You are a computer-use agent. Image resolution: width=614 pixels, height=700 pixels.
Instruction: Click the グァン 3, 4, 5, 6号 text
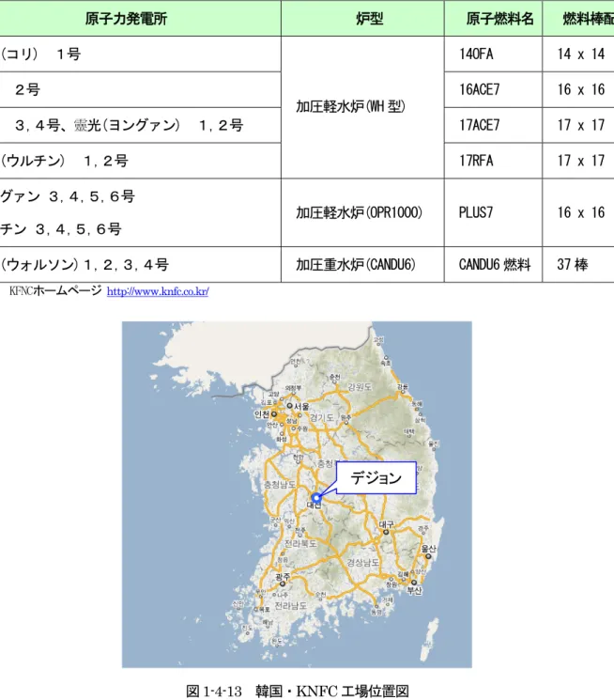point(68,196)
